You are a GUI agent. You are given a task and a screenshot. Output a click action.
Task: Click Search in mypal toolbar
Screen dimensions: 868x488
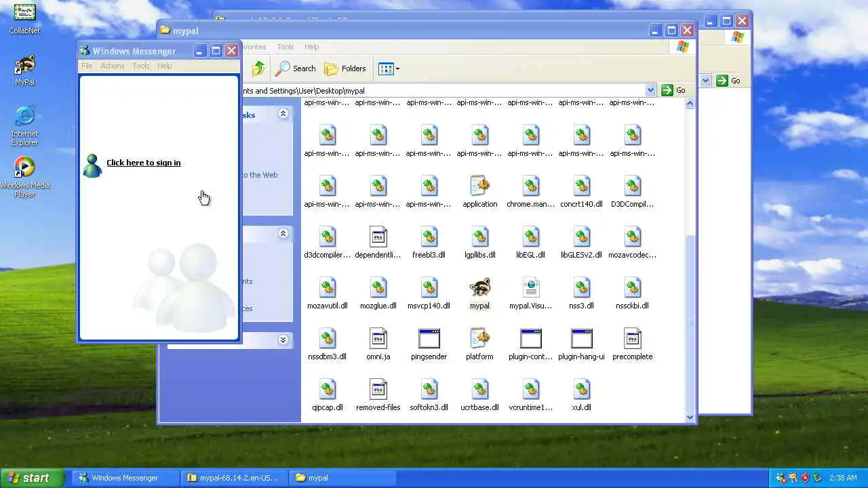(x=296, y=68)
